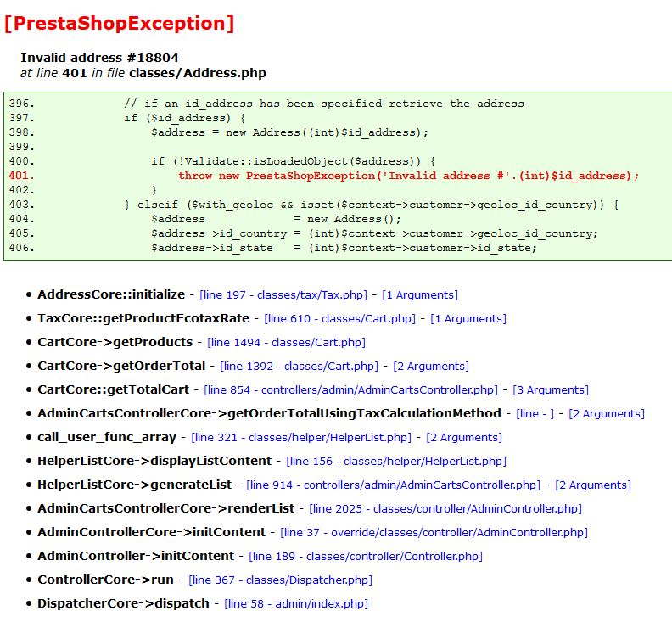Image resolution: width=672 pixels, height=622 pixels.
Task: Click code line 398 '$address = new Address'
Action: [289, 132]
